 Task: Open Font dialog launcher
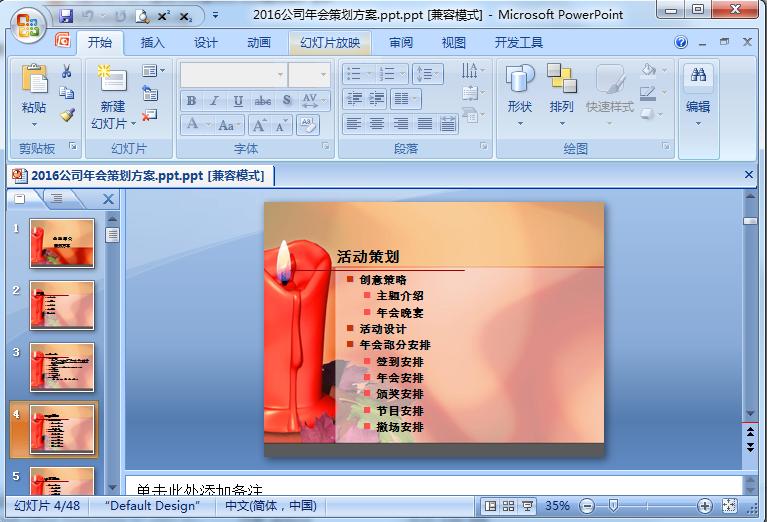click(325, 146)
